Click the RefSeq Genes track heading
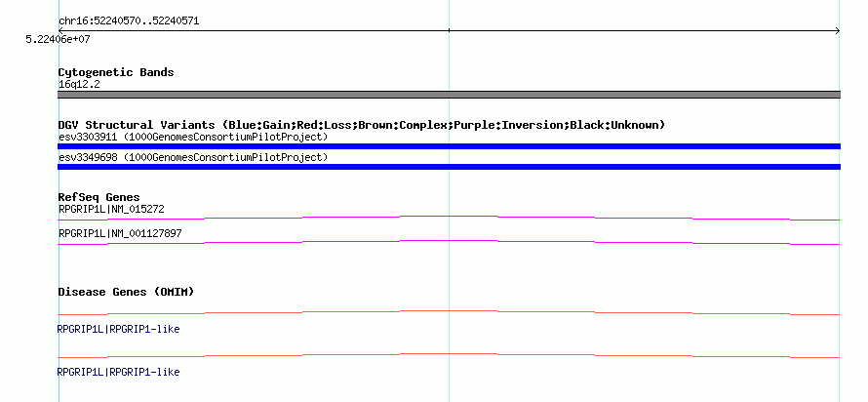 [x=99, y=197]
